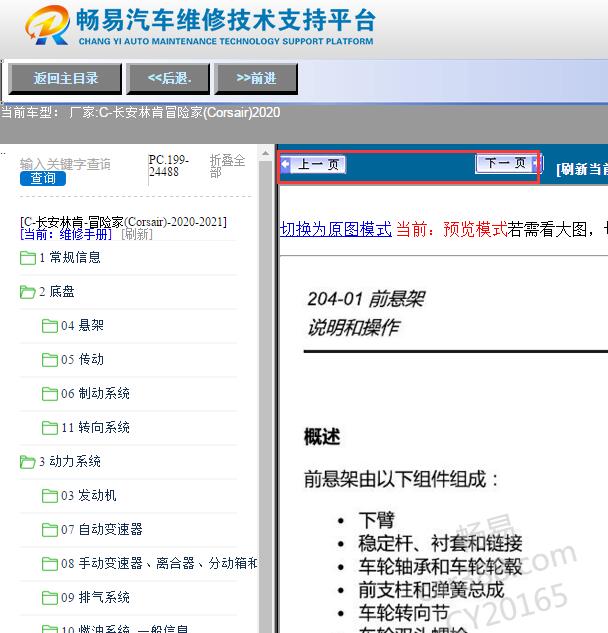Select 当前：预览模式 text
Screen dimensions: 608x633
pyautogui.click(x=451, y=229)
